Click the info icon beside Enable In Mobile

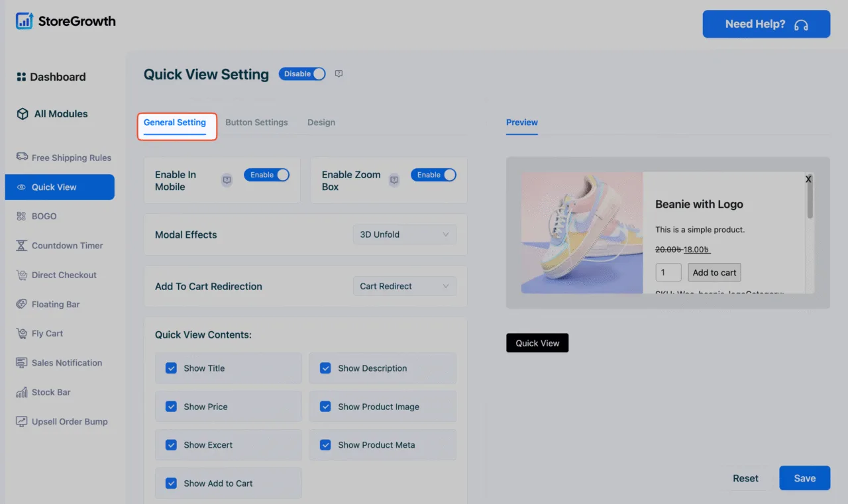(x=227, y=180)
